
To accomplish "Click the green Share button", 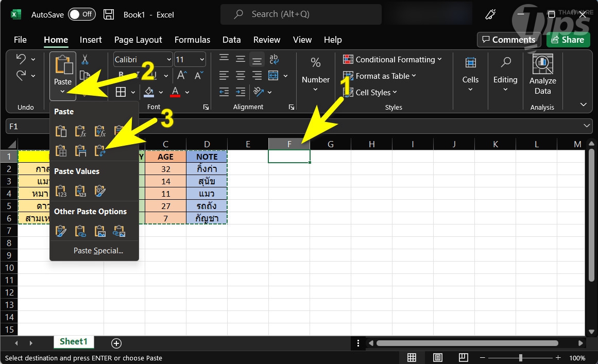I will [x=568, y=40].
